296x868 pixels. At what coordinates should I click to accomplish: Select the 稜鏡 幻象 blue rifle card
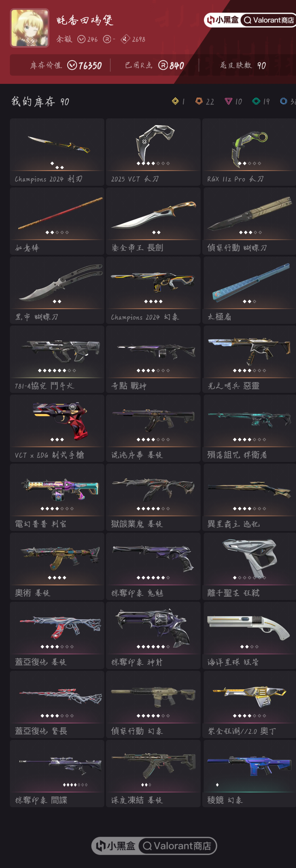click(249, 774)
